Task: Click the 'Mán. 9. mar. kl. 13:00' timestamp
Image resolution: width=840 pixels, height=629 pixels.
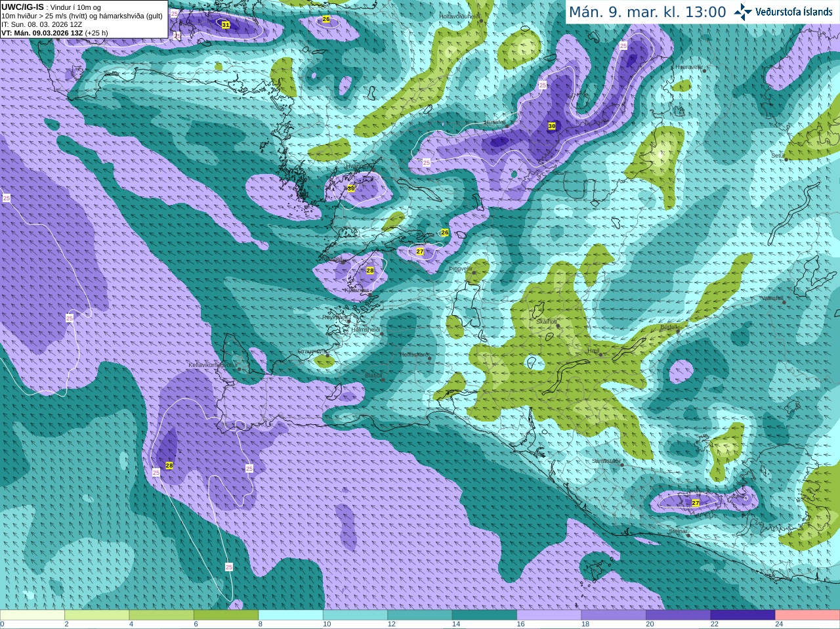Action: [x=647, y=12]
